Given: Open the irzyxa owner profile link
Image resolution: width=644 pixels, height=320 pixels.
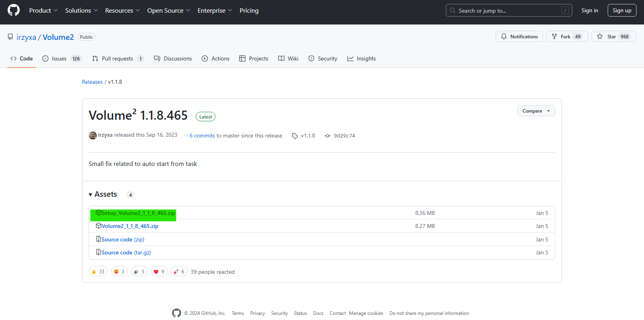Looking at the screenshot, I should [26, 37].
